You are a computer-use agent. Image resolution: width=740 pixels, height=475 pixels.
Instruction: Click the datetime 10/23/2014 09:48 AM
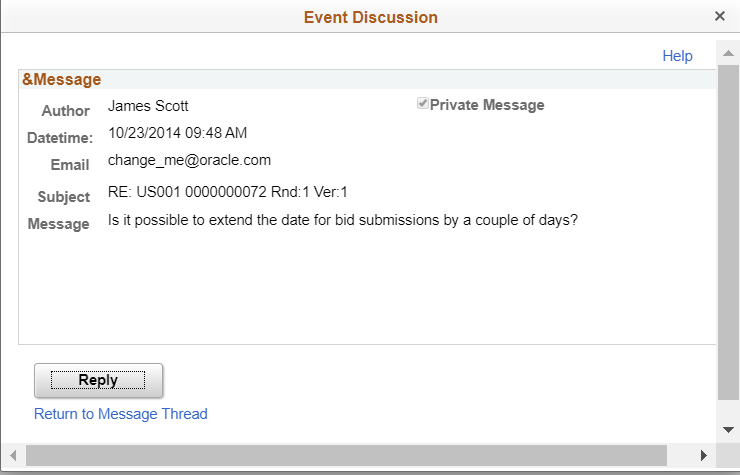pyautogui.click(x=177, y=133)
